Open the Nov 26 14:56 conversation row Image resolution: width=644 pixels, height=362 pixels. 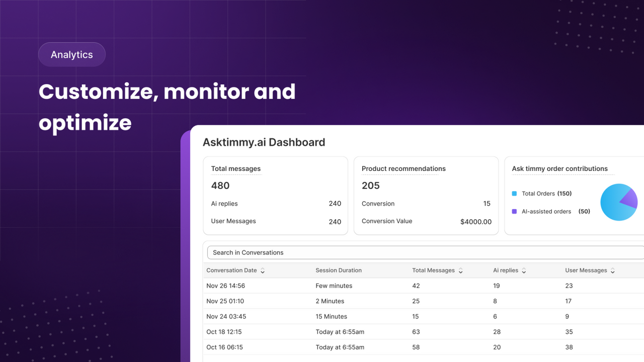[x=424, y=286]
